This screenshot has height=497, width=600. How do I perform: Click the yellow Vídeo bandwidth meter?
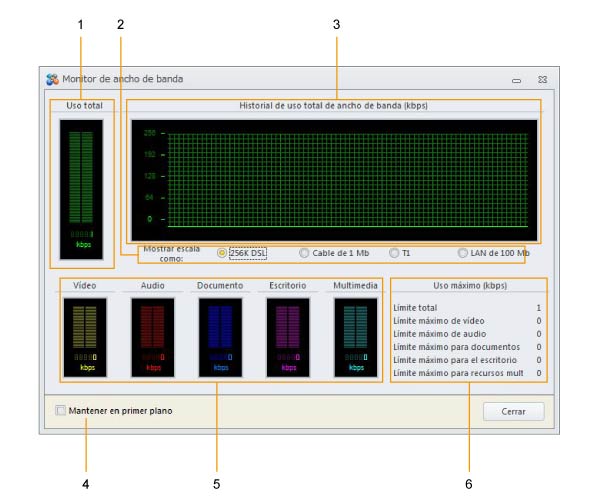(x=85, y=337)
